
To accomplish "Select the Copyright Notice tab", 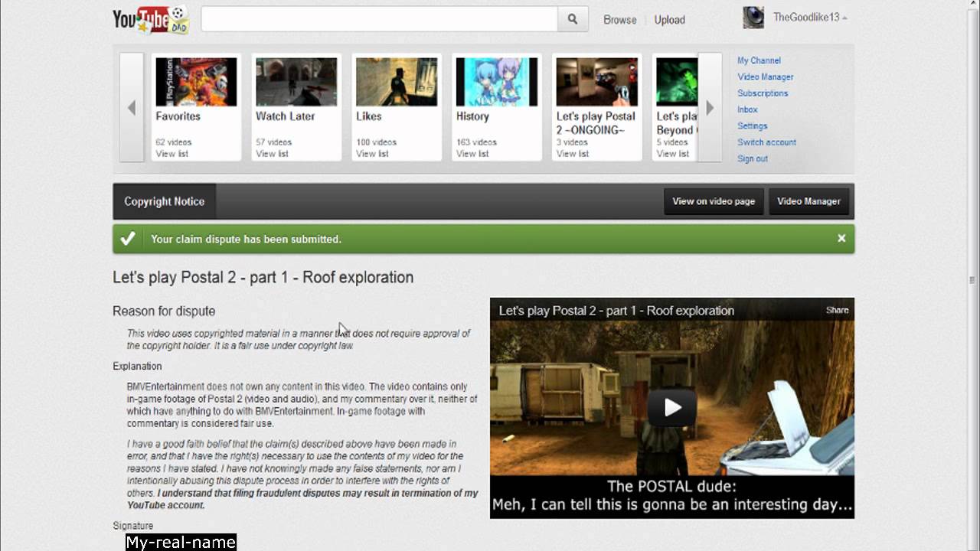I will point(165,201).
